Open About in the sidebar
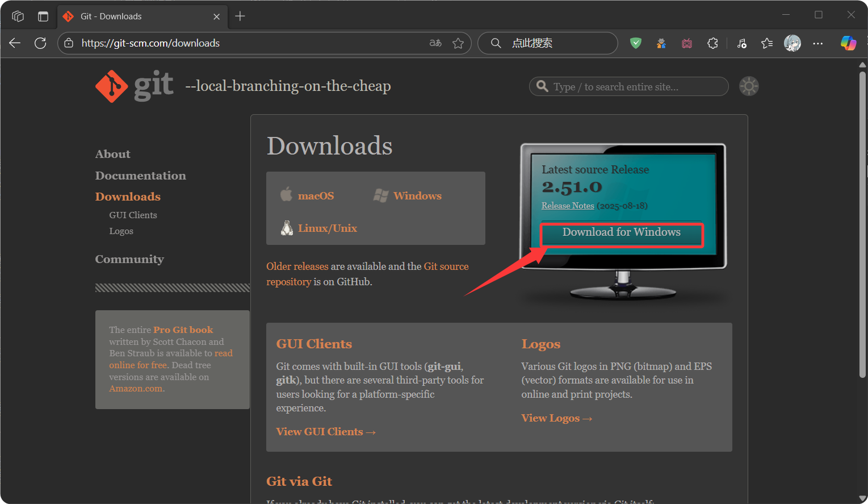Viewport: 868px width, 504px height. [x=112, y=154]
